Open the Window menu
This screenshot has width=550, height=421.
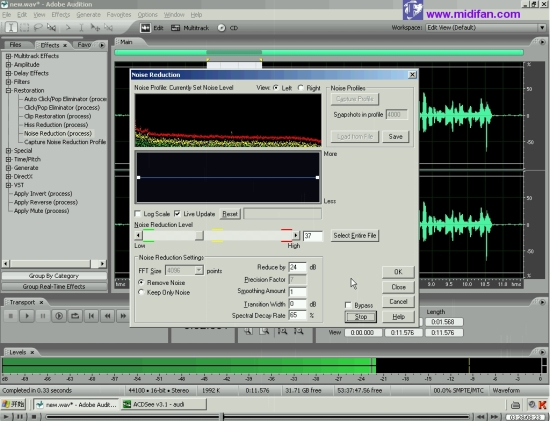point(174,15)
